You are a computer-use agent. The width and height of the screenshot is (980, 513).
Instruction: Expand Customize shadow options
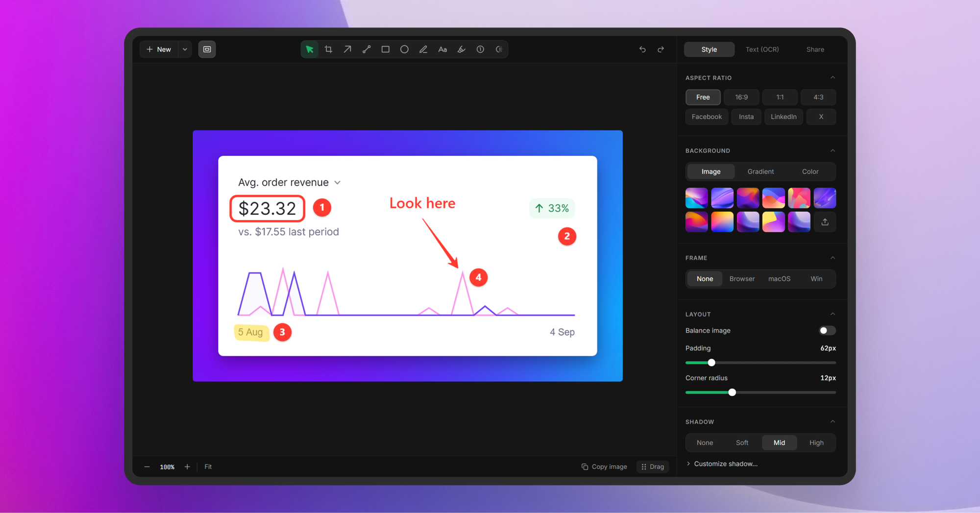coord(722,464)
